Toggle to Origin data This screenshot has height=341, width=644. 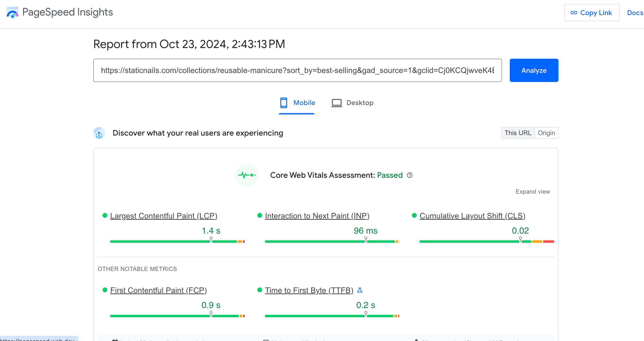point(546,133)
